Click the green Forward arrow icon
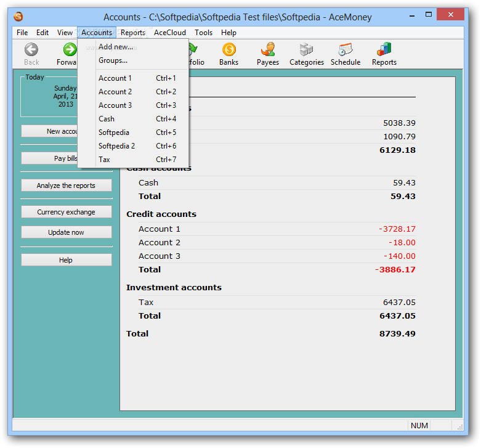 (70, 49)
